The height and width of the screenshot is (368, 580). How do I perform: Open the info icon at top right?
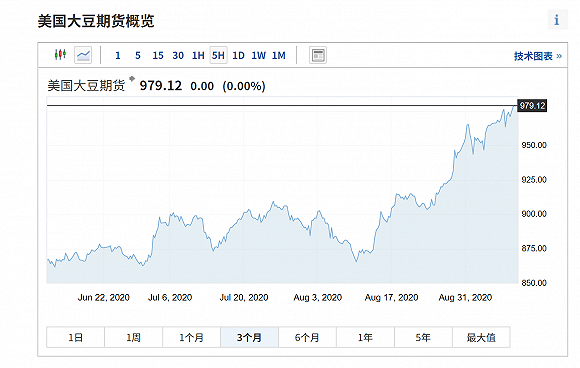(557, 20)
